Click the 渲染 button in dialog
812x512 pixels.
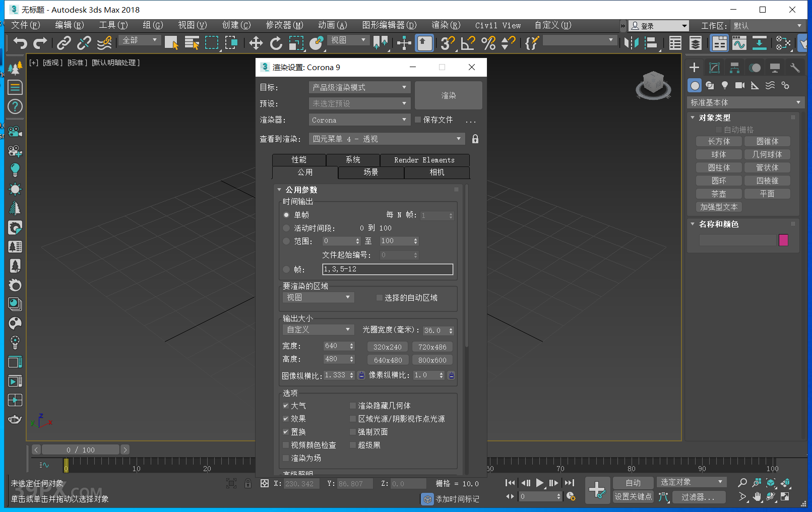pyautogui.click(x=448, y=95)
